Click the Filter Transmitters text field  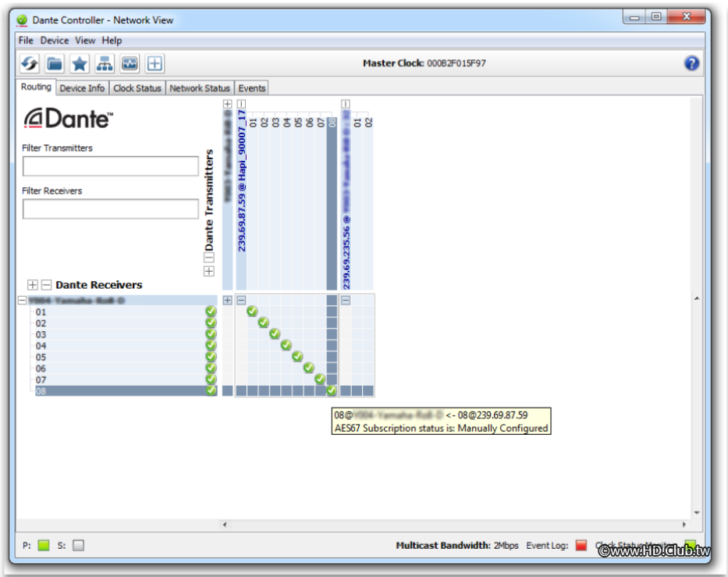tap(111, 166)
